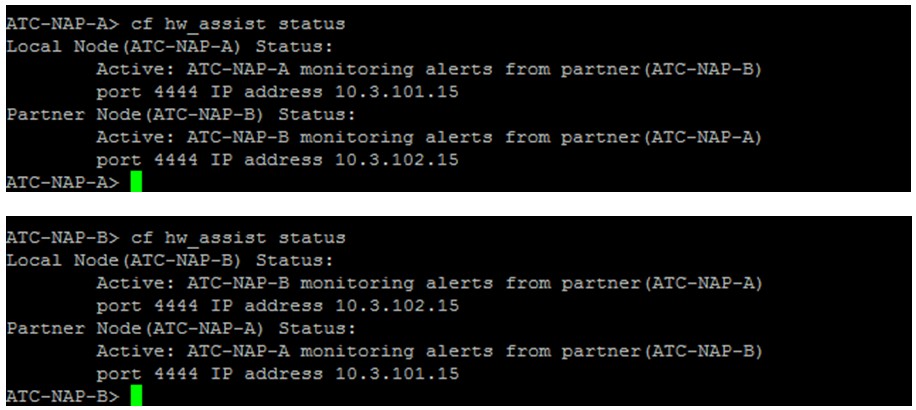Click the first "port 4444" text in the top terminal
This screenshot has width=916, height=410.
147,91
